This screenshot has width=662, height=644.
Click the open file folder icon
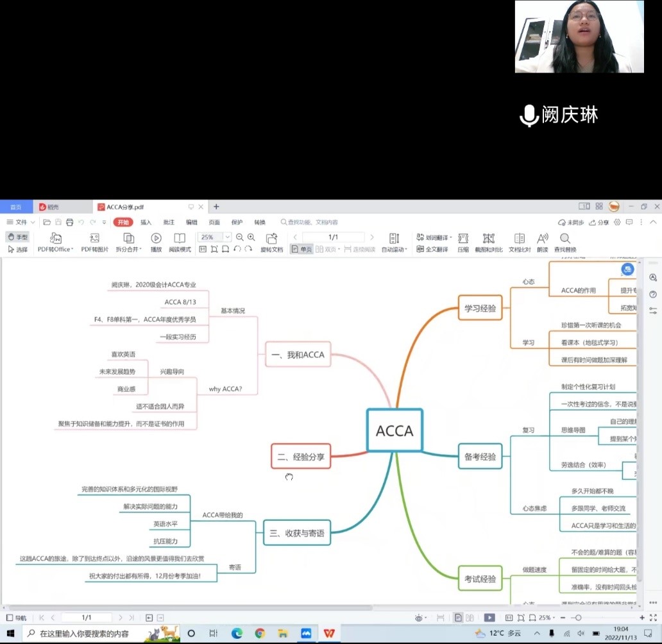(47, 222)
